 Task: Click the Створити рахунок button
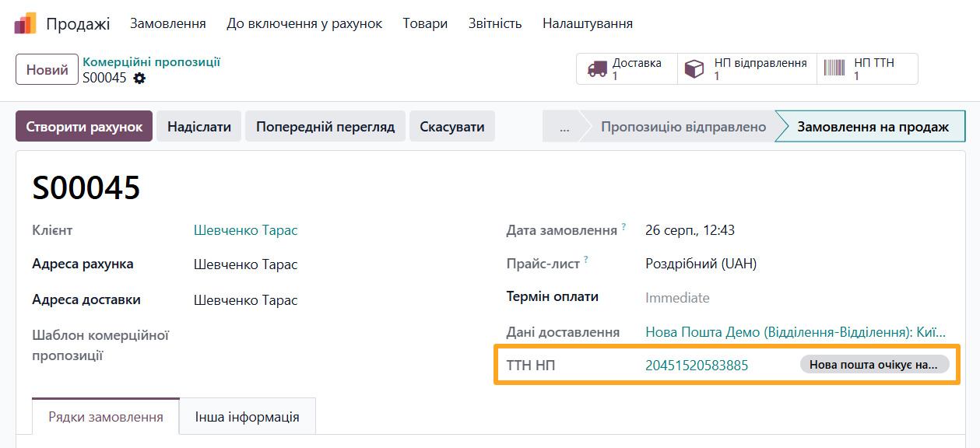tap(84, 126)
